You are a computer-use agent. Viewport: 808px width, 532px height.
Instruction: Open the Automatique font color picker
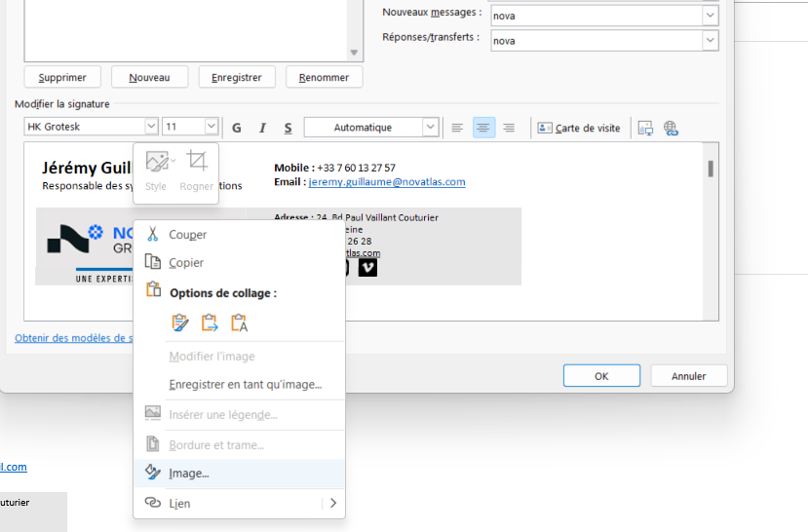(x=430, y=128)
